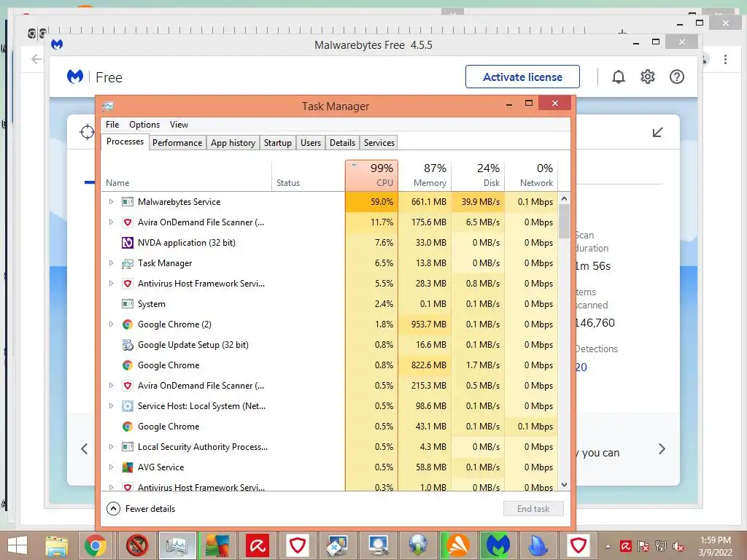747x560 pixels.
Task: Expand Local Security Authority Process row
Action: [111, 447]
